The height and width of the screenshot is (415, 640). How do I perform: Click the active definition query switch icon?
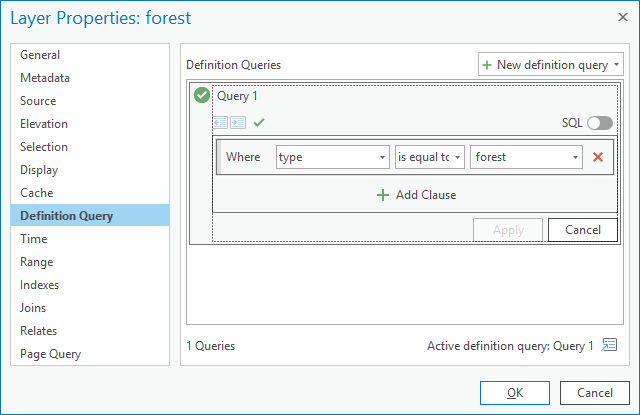[x=609, y=346]
